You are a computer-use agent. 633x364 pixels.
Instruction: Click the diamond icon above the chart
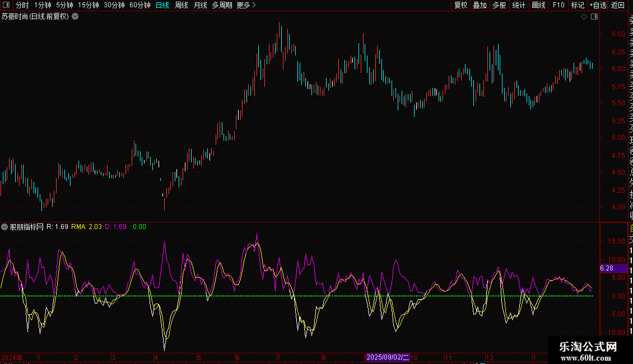(584, 17)
